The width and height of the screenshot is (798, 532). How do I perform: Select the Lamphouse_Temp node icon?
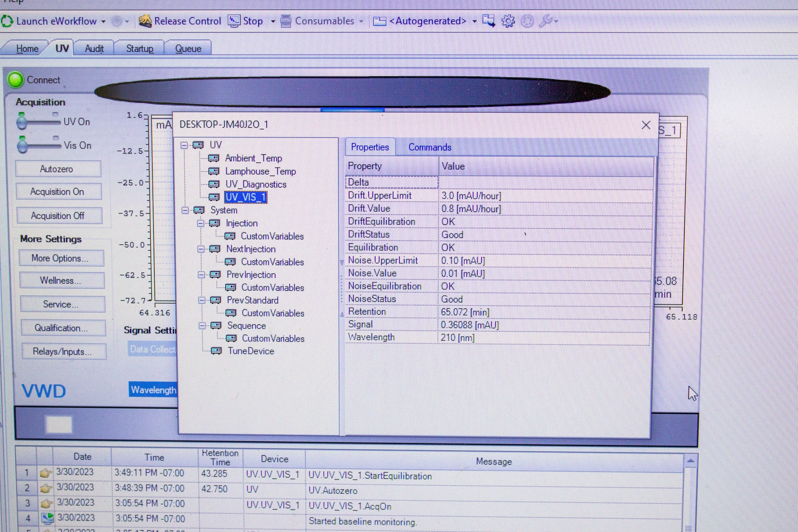click(214, 171)
